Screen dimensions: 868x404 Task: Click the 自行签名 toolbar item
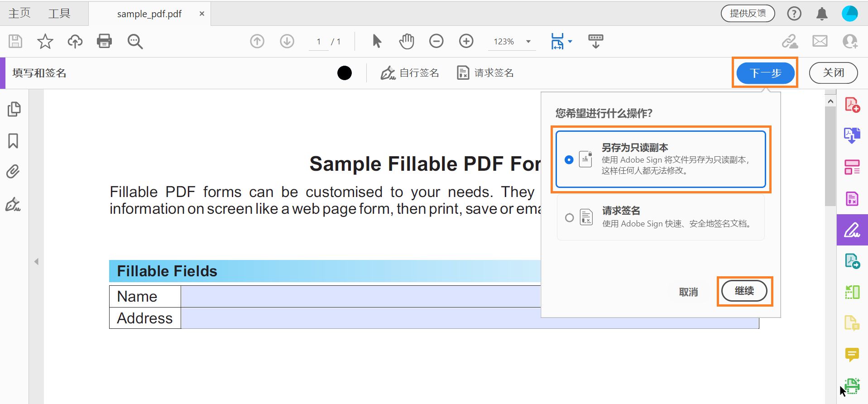[x=410, y=73]
